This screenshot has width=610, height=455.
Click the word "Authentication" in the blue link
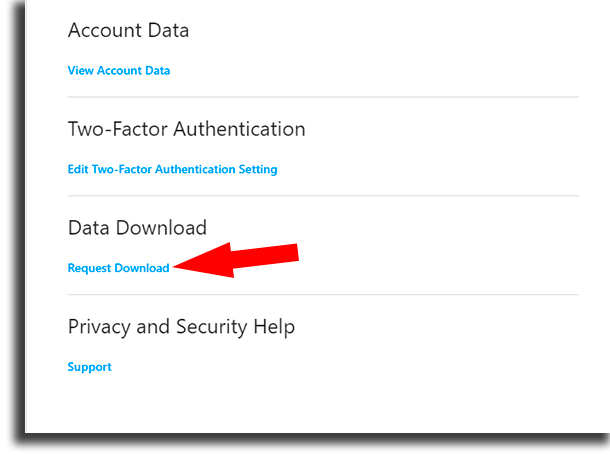point(195,169)
